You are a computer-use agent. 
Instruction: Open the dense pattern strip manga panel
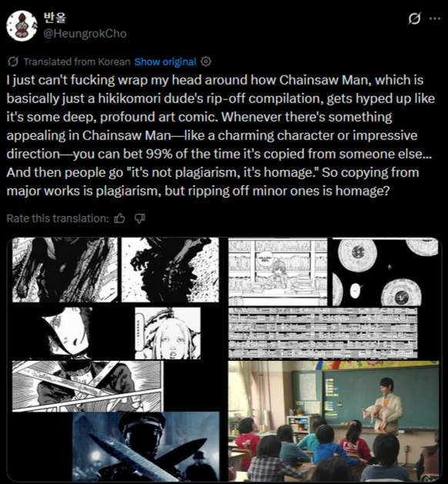323,332
